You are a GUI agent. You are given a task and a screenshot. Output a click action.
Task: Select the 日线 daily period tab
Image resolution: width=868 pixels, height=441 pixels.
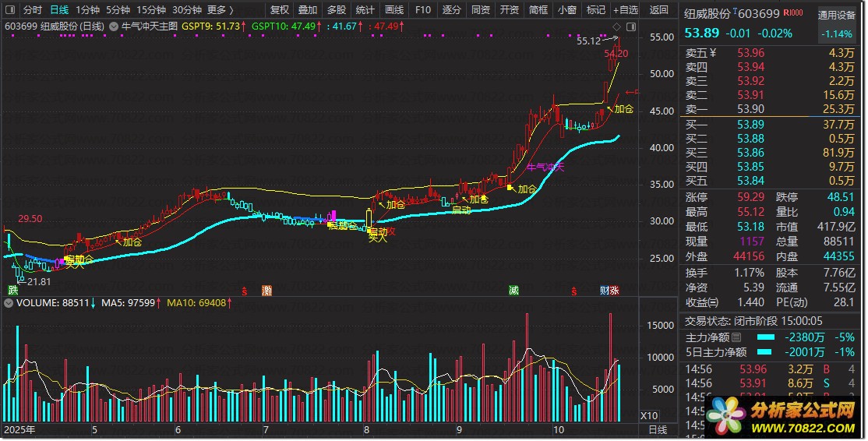(59, 10)
